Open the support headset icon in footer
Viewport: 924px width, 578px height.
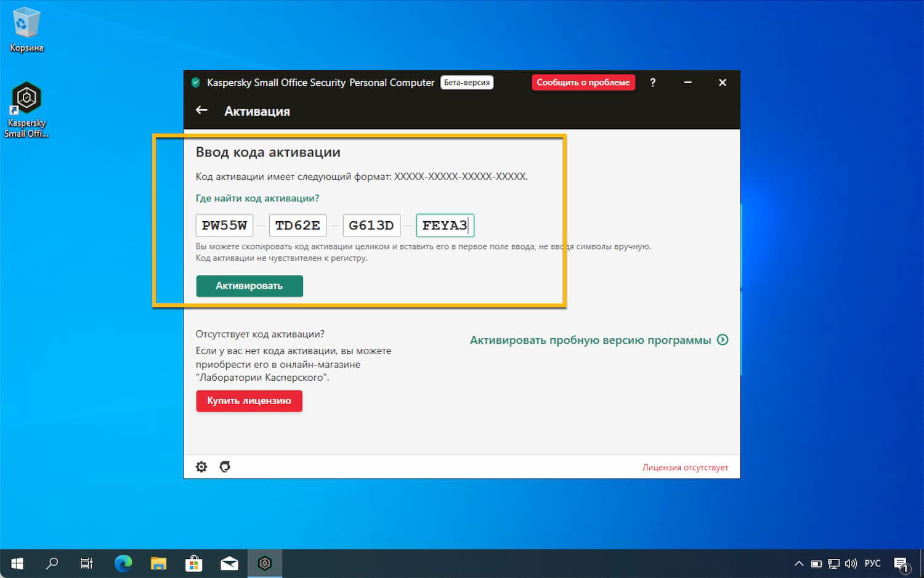[x=225, y=466]
